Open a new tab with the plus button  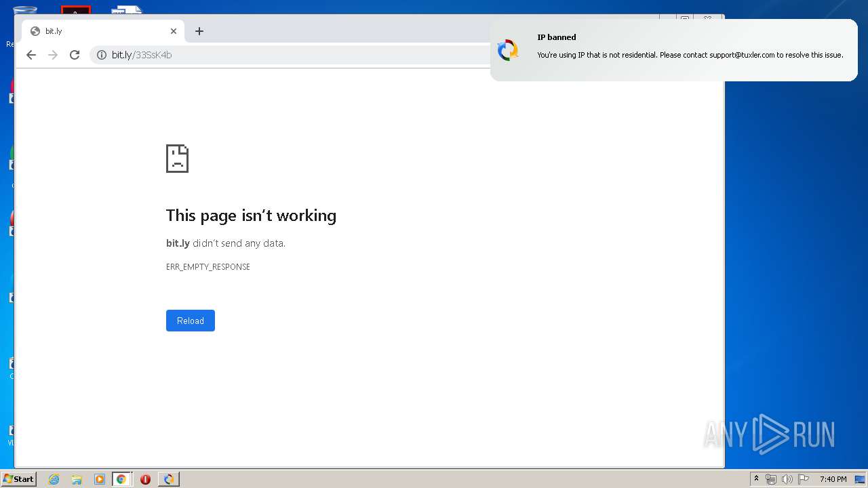point(199,31)
